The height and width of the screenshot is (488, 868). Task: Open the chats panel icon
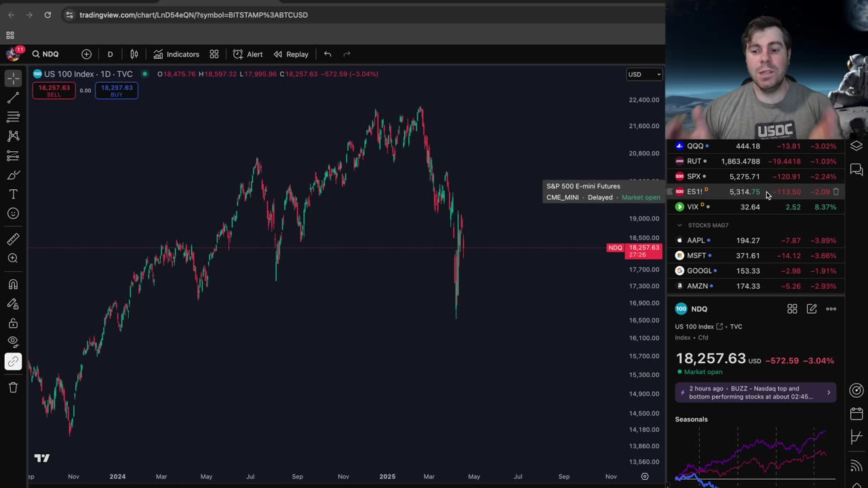(x=856, y=169)
